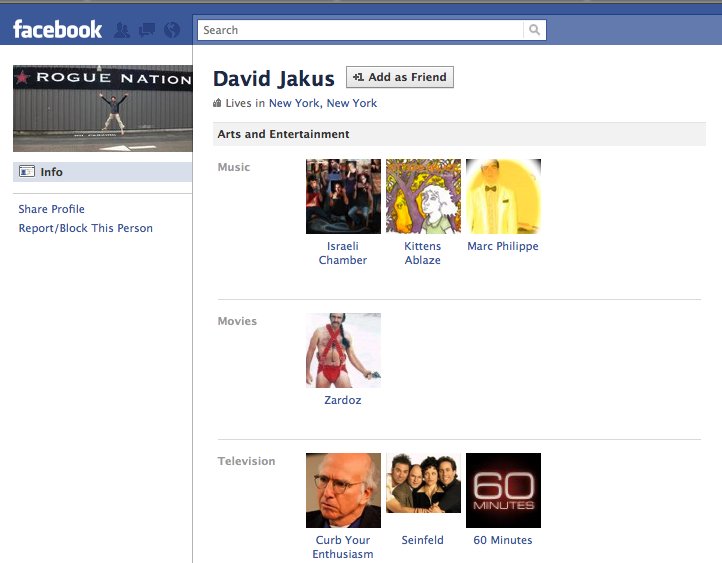Open the Seinfeld cast thumbnail
The height and width of the screenshot is (563, 722).
click(423, 483)
